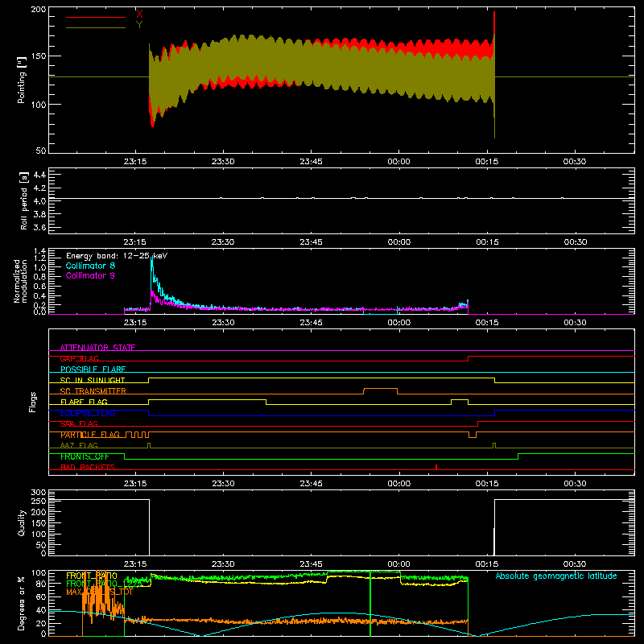This screenshot has height=644, width=644.
Task: Select the Energy band: 12-25 keV text
Action: point(117,256)
